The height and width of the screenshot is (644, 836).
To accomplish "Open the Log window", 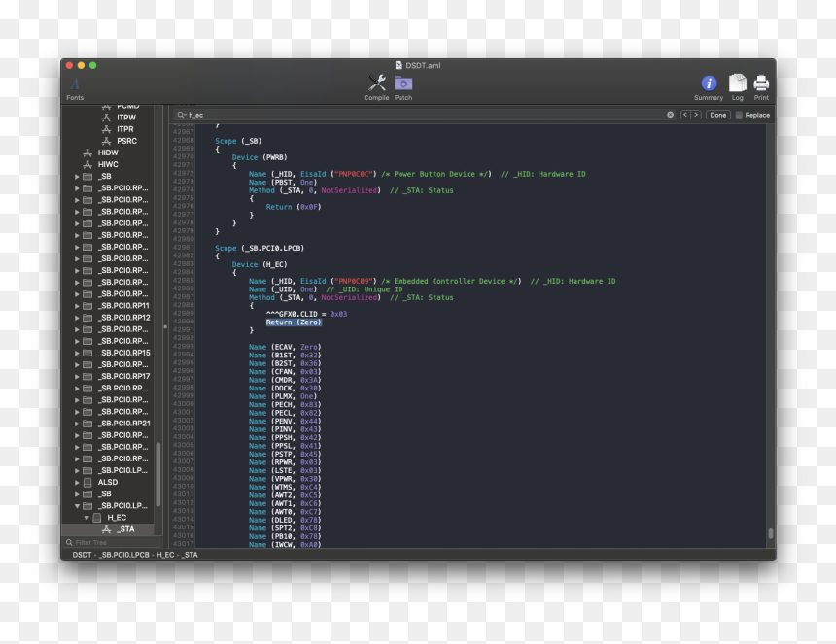I will tap(738, 87).
